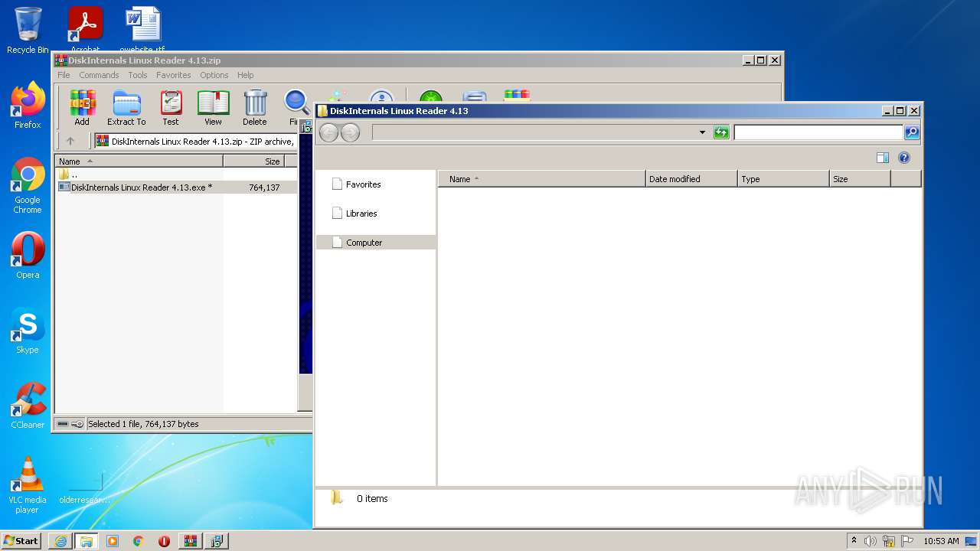The image size is (980, 551).
Task: Open Acrobat desktop shortcut
Action: tap(85, 28)
